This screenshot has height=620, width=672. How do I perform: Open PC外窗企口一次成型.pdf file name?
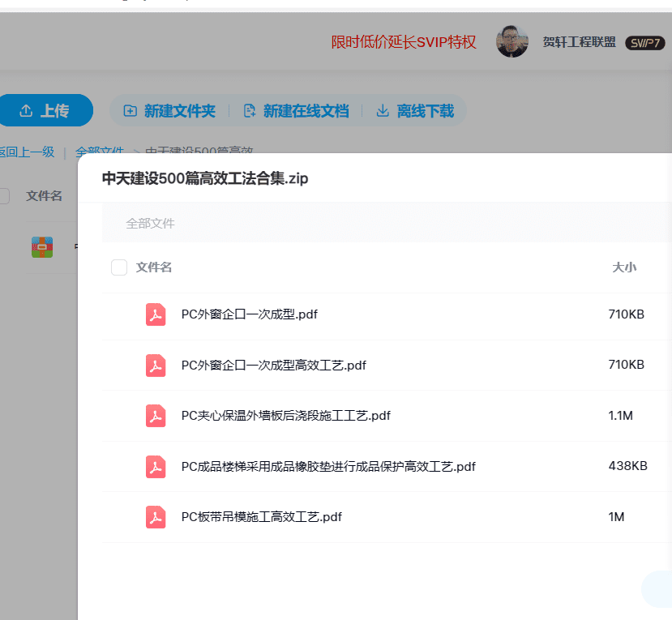pos(250,314)
